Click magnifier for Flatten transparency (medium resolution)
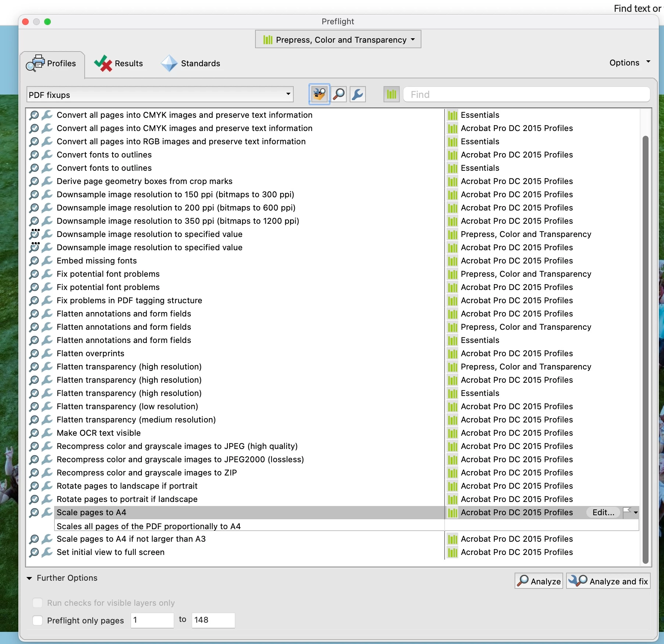The height and width of the screenshot is (644, 664). (34, 420)
